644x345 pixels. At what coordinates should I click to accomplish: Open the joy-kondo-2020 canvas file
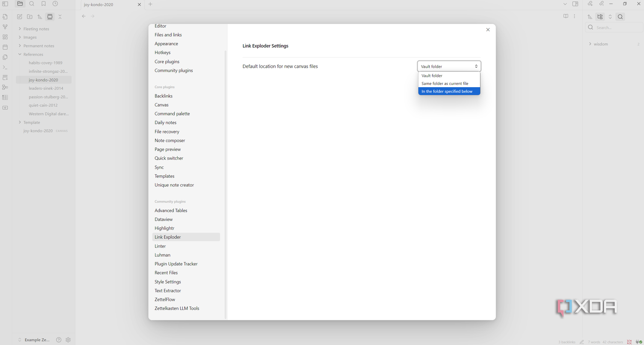click(45, 131)
